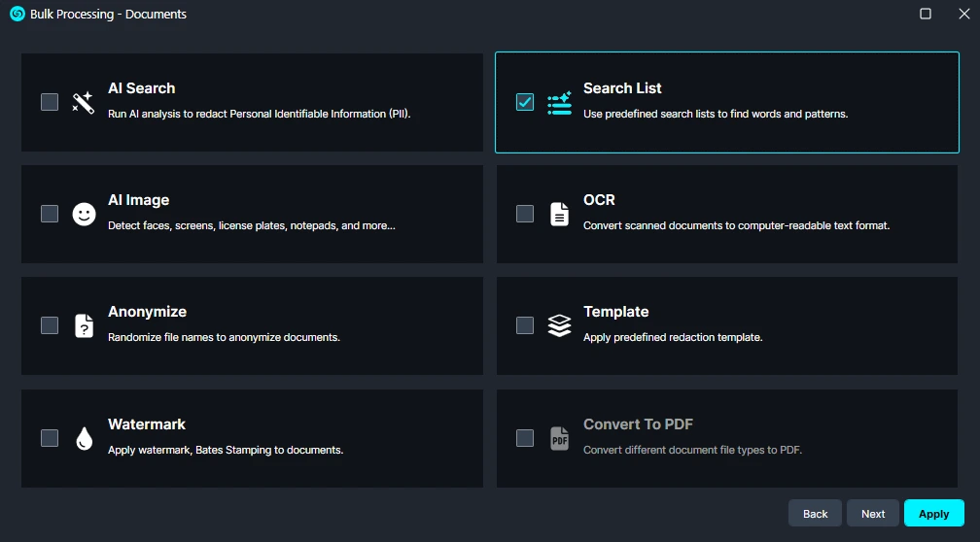Viewport: 980px width, 542px height.
Task: Click the Anonymize question-mark file icon
Action: [x=84, y=325]
